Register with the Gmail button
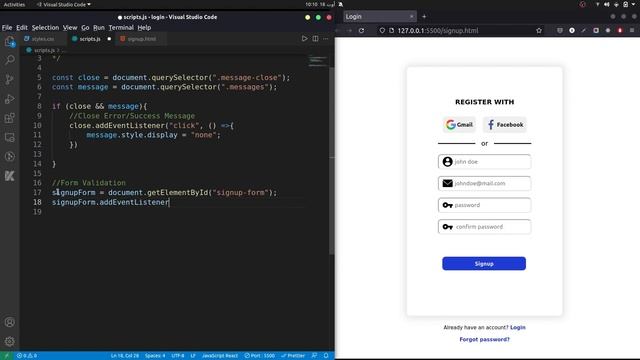 [460, 124]
